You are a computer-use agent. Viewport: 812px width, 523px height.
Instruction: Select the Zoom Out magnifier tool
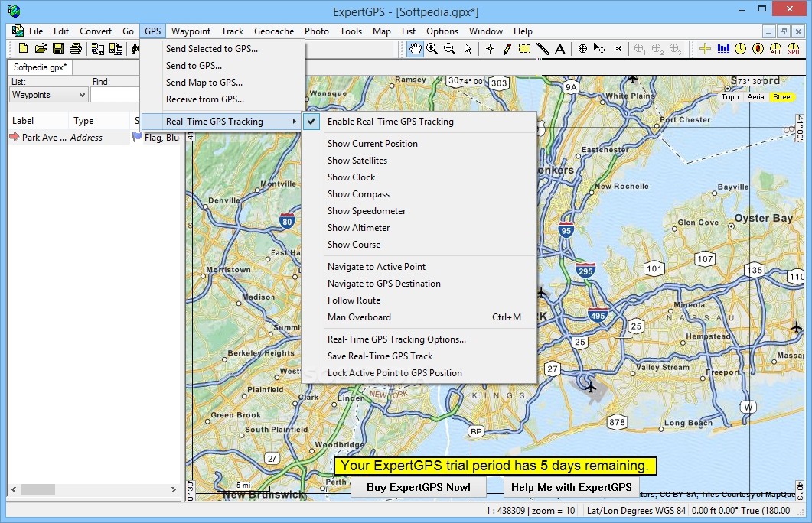click(x=450, y=49)
